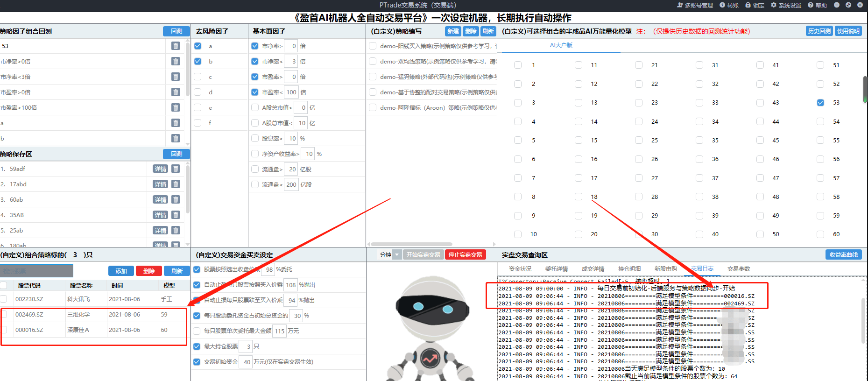Click trash icon for strategy 60ab
Viewport: 868px width, 381px height.
176,200
